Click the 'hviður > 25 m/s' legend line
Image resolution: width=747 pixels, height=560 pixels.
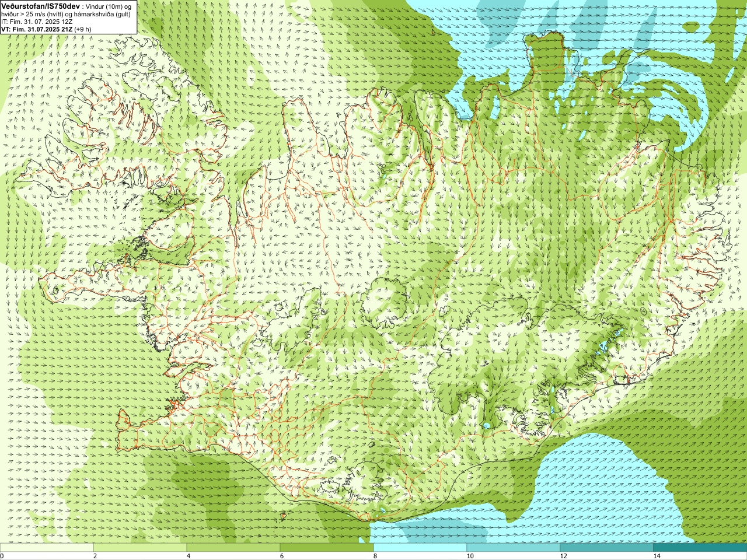pyautogui.click(x=67, y=14)
